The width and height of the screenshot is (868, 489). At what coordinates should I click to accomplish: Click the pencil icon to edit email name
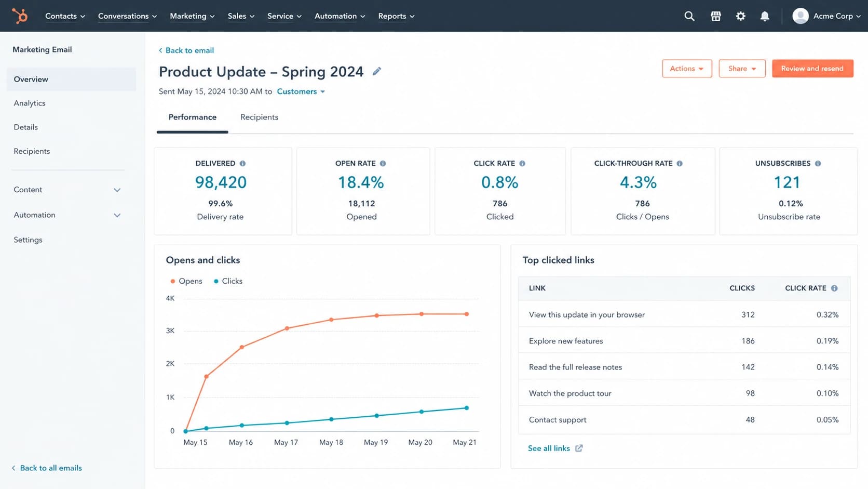(x=377, y=71)
